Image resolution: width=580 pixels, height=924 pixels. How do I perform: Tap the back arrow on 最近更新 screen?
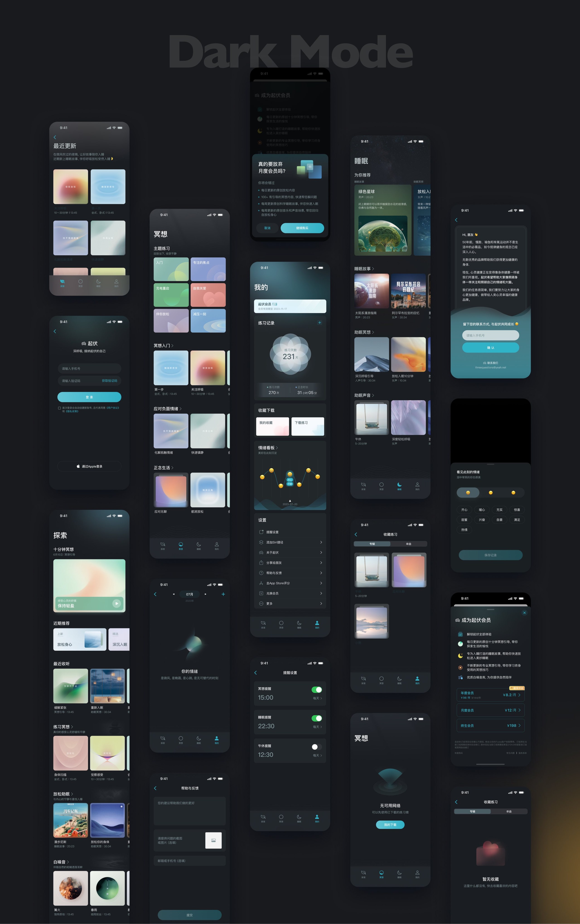coord(55,137)
